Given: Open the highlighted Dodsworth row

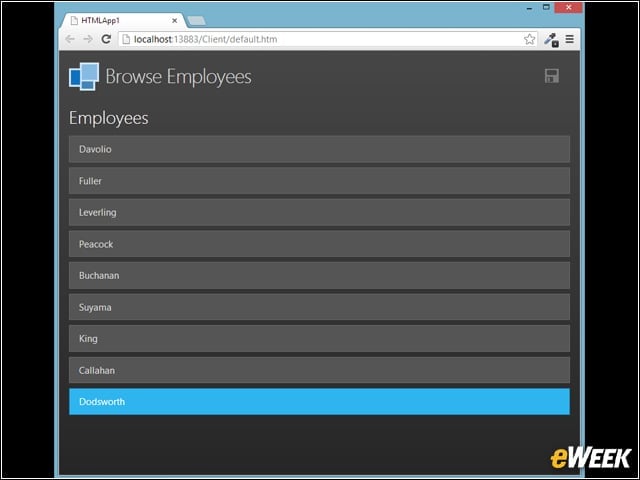Looking at the screenshot, I should (319, 402).
